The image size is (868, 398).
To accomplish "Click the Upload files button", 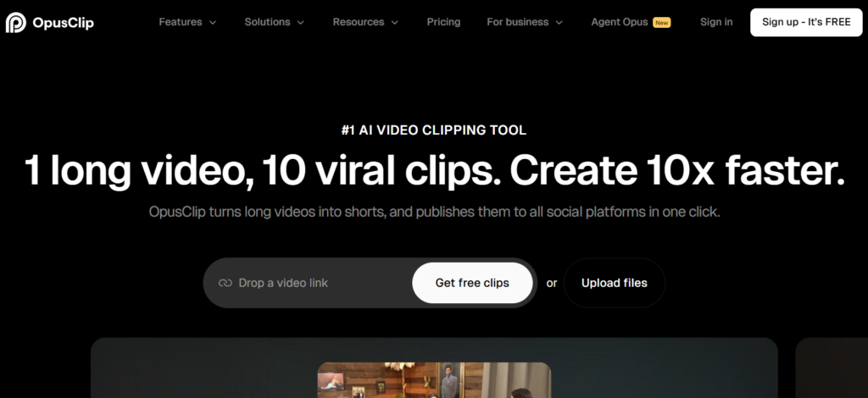I will 614,283.
